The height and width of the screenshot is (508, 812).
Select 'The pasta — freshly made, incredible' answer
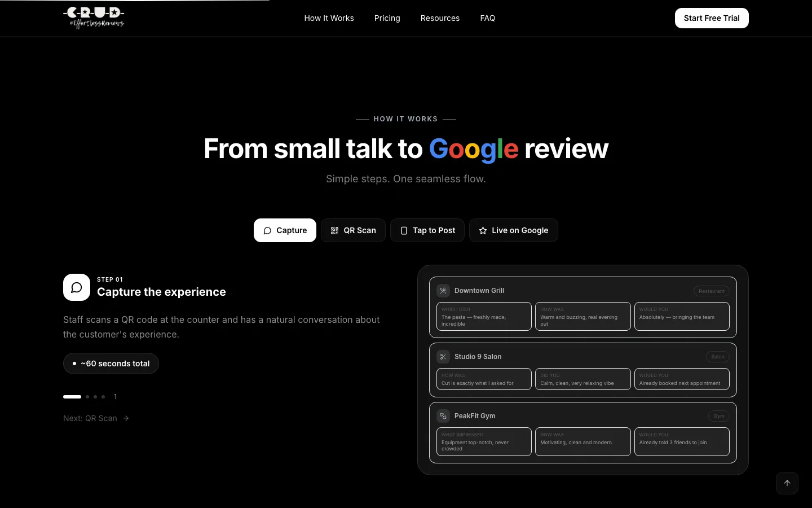point(484,317)
